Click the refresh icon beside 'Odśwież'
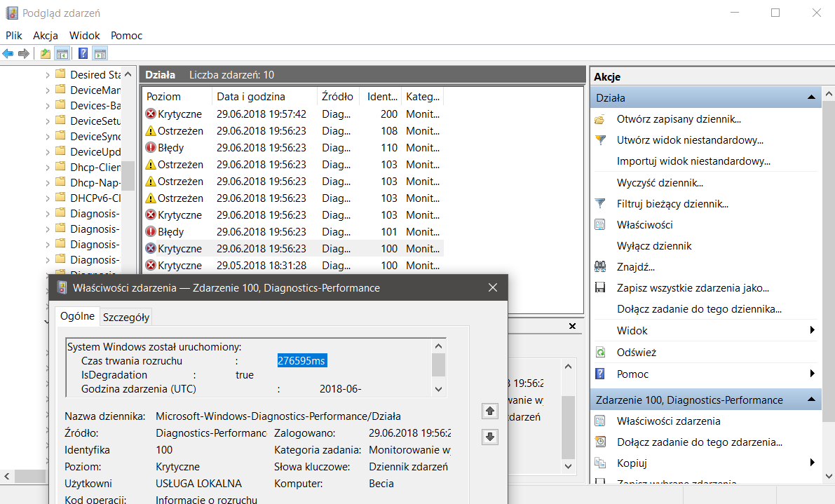This screenshot has width=835, height=504. coord(600,353)
